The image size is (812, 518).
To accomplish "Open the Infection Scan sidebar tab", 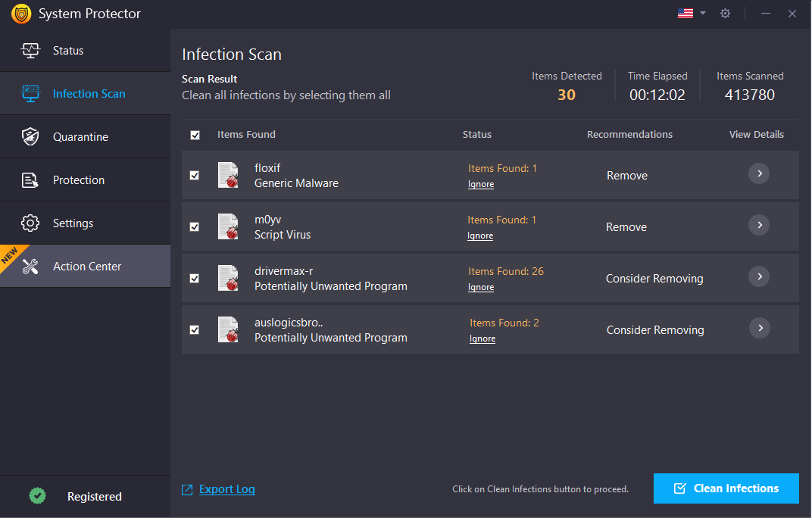I will click(x=89, y=94).
